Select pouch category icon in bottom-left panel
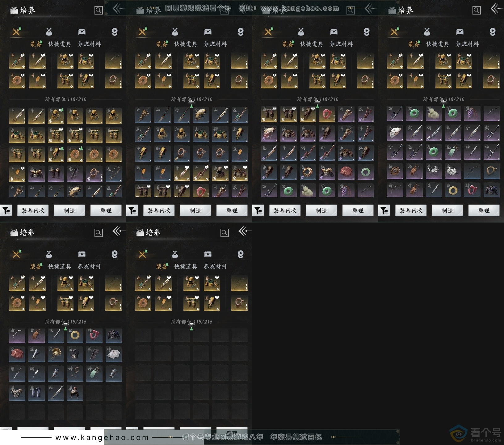Image resolution: width=504 pixels, height=445 pixels. point(49,254)
